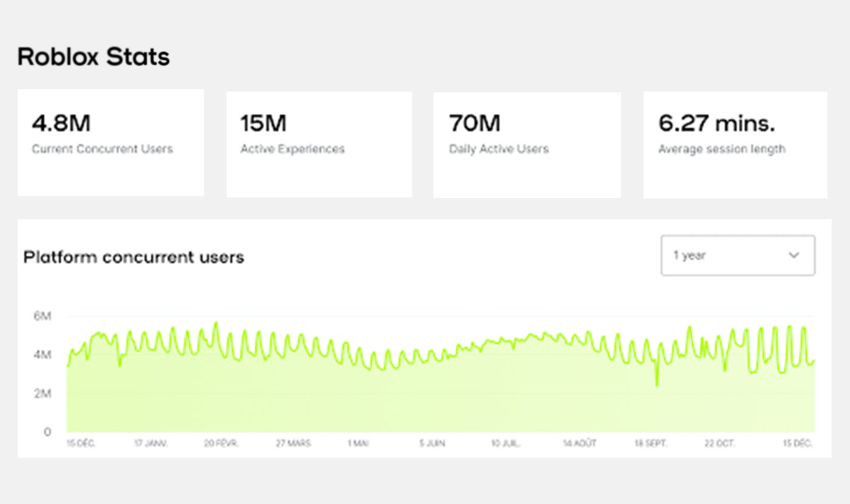Click the 22 OCT. axis date
The height and width of the screenshot is (504, 850).
(720, 444)
